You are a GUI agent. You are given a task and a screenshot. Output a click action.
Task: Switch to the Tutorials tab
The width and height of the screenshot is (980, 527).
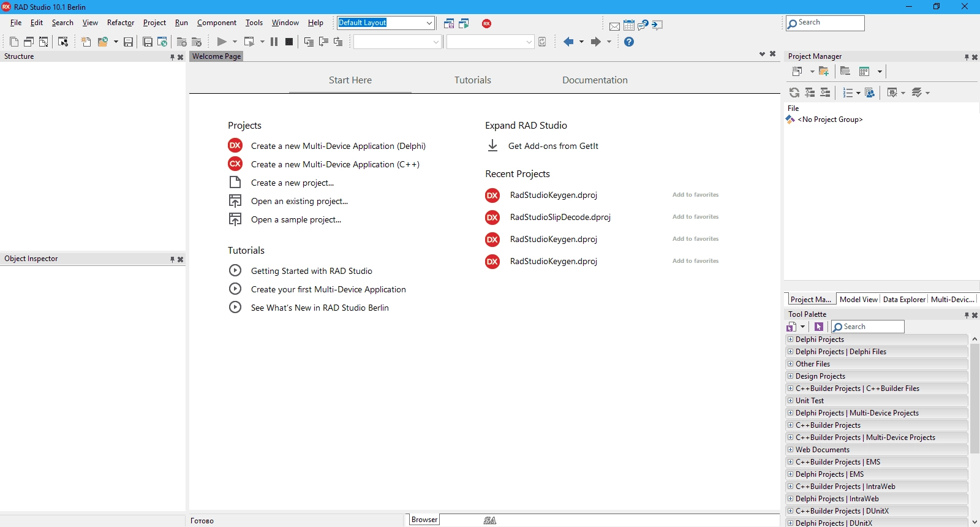tap(473, 80)
